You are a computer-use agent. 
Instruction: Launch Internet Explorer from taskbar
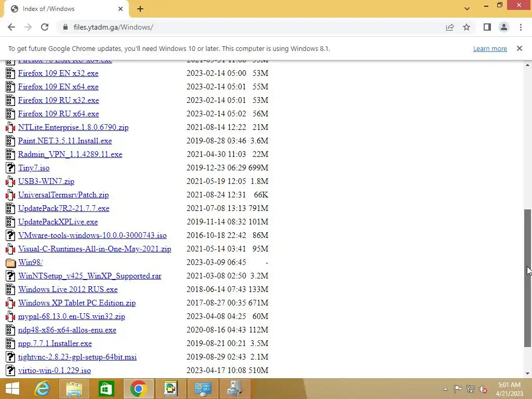pos(43,389)
